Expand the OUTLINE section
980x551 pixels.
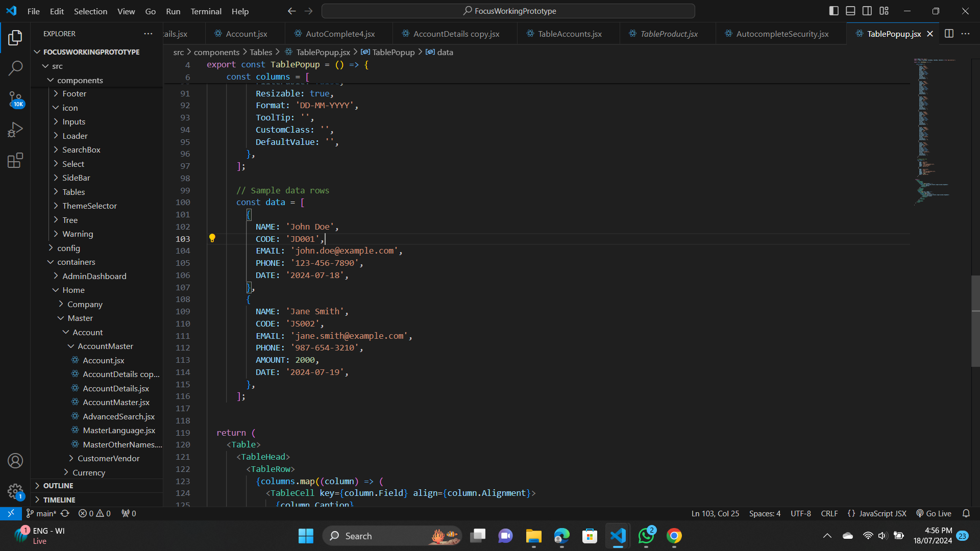58,486
